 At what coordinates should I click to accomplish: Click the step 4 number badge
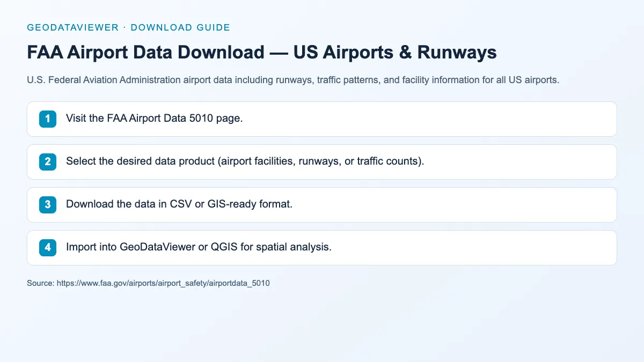[x=48, y=248]
